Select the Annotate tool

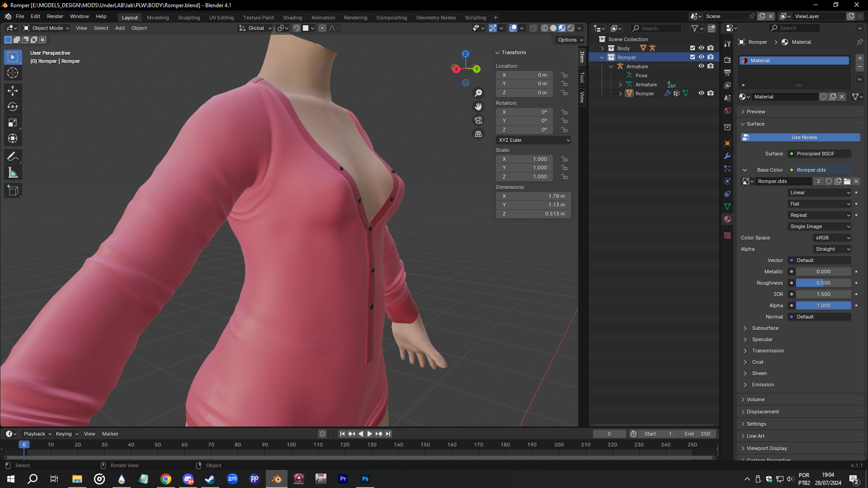click(13, 156)
